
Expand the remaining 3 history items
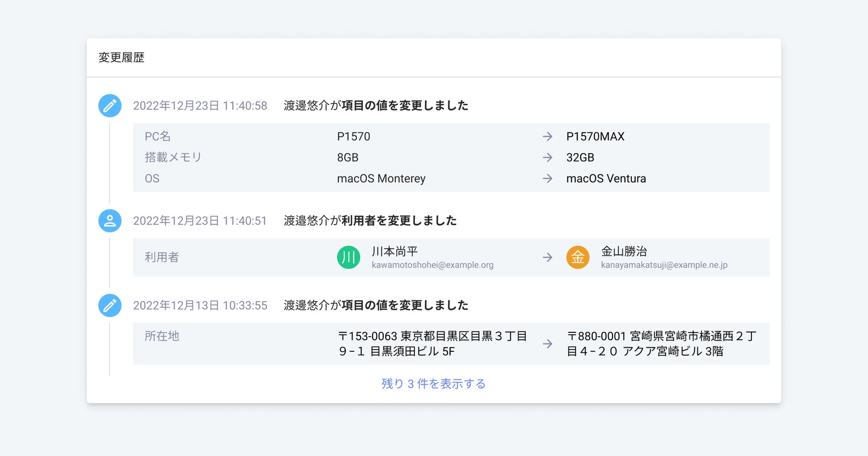pos(434,384)
